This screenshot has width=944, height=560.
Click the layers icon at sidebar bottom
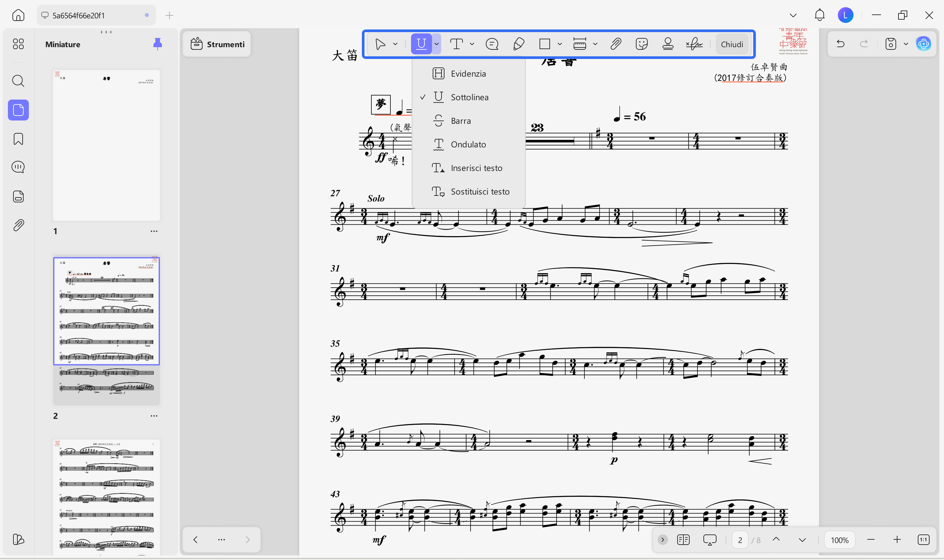pos(18,539)
